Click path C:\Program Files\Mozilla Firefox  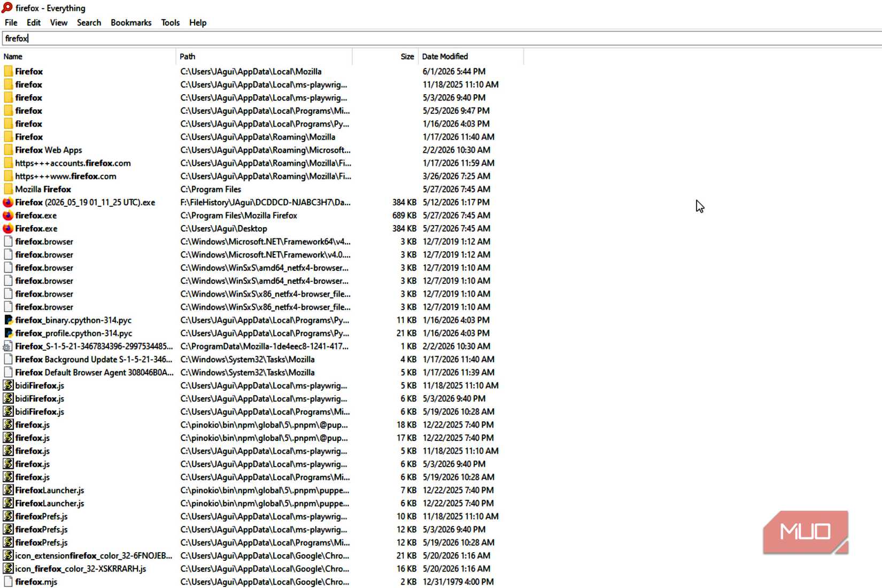(238, 215)
